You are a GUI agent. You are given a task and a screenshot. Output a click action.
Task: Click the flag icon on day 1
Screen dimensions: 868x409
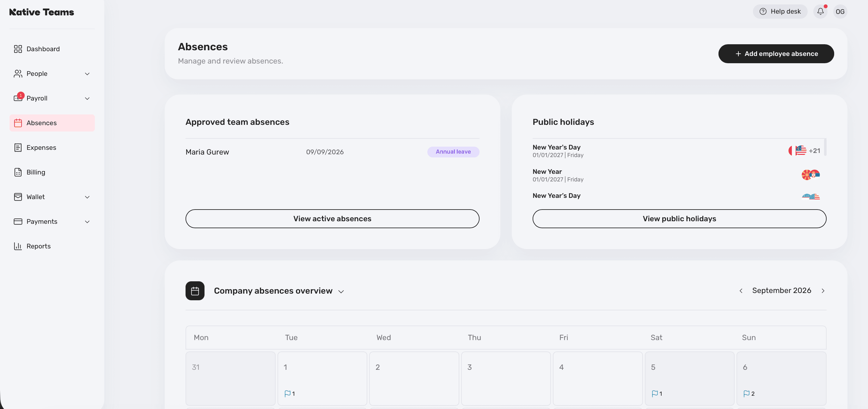(x=287, y=394)
